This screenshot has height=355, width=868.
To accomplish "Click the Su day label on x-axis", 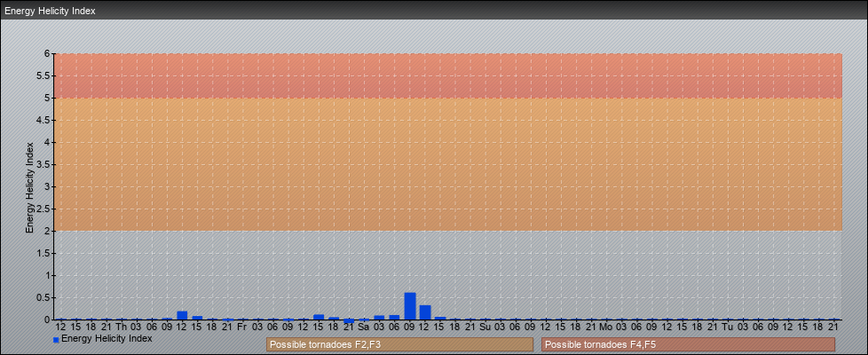I will [485, 327].
